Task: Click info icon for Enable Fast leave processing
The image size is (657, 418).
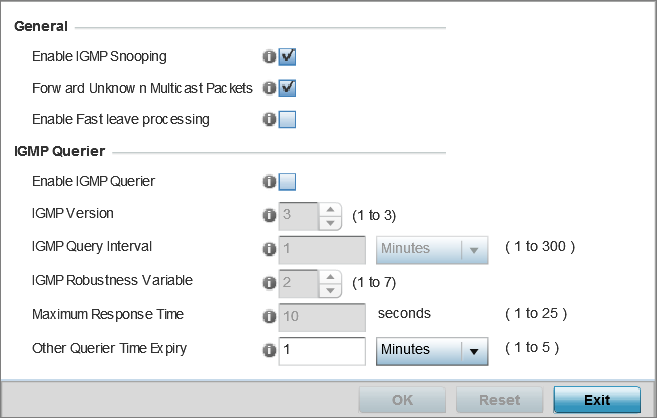Action: click(269, 119)
